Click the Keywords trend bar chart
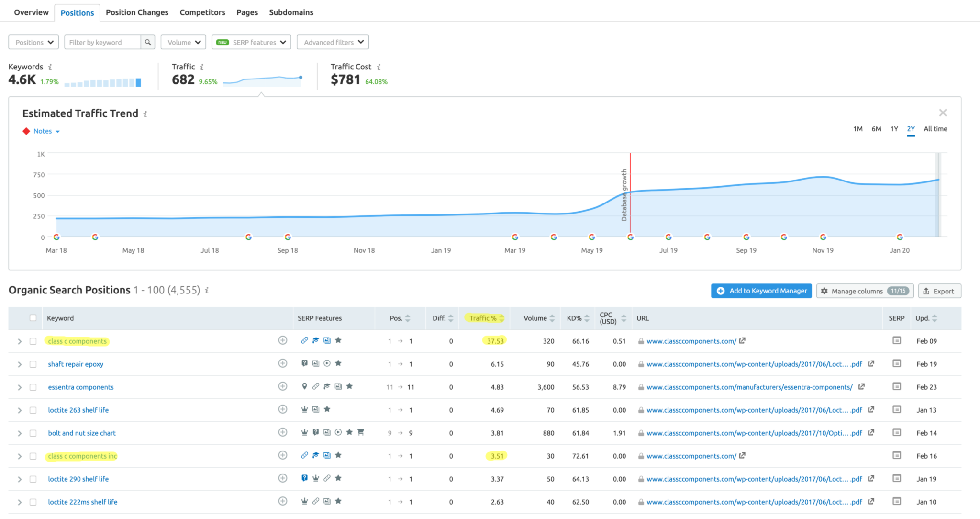Image resolution: width=980 pixels, height=519 pixels. click(103, 82)
